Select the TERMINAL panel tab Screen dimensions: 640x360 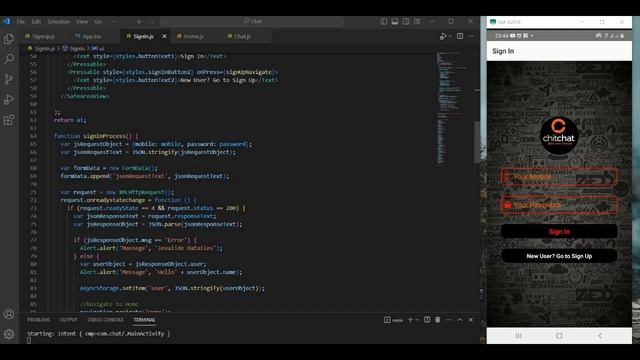pos(144,320)
